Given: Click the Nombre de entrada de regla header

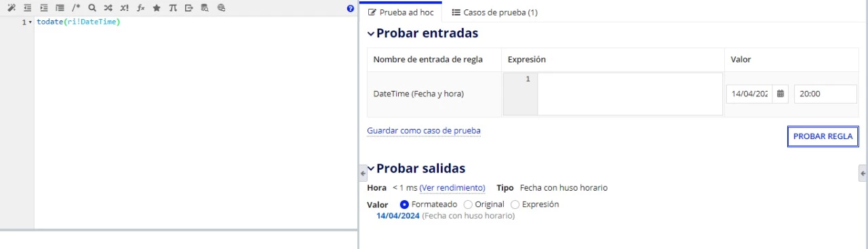Looking at the screenshot, I should click(x=428, y=59).
